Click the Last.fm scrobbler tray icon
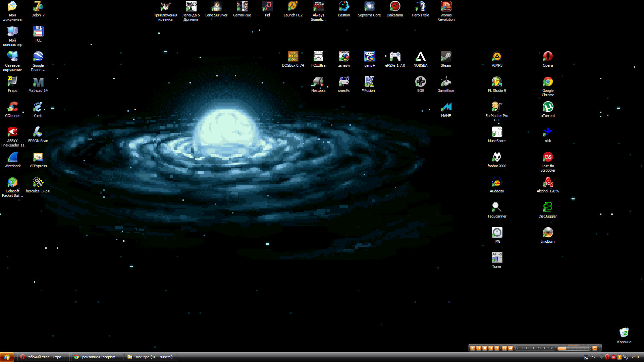This screenshot has height=362, width=644. click(x=613, y=357)
